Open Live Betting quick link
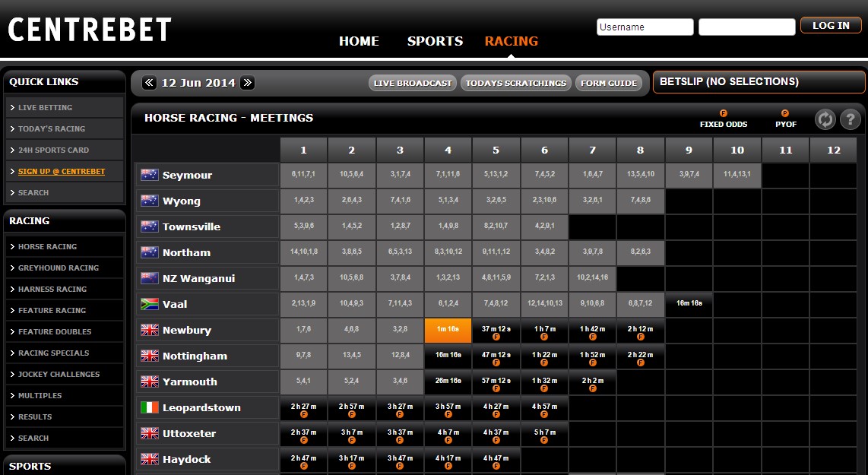 [x=64, y=107]
